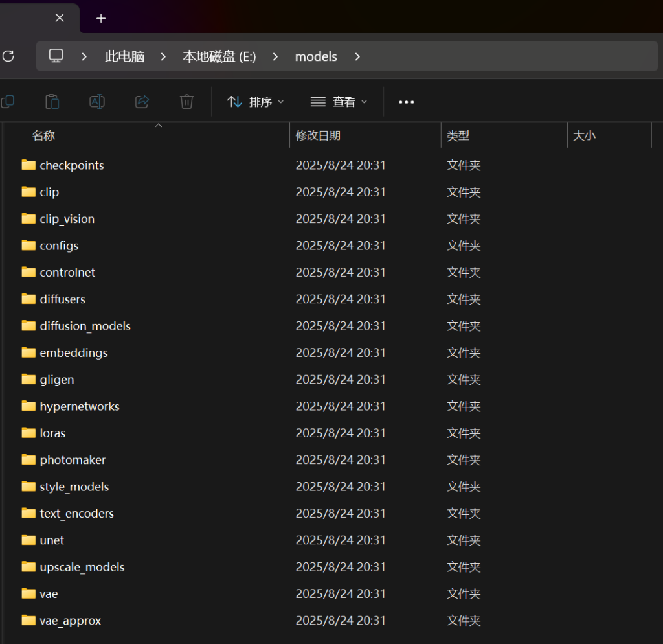Sort by 修改日期 column header
The image size is (663, 644).
(x=318, y=135)
